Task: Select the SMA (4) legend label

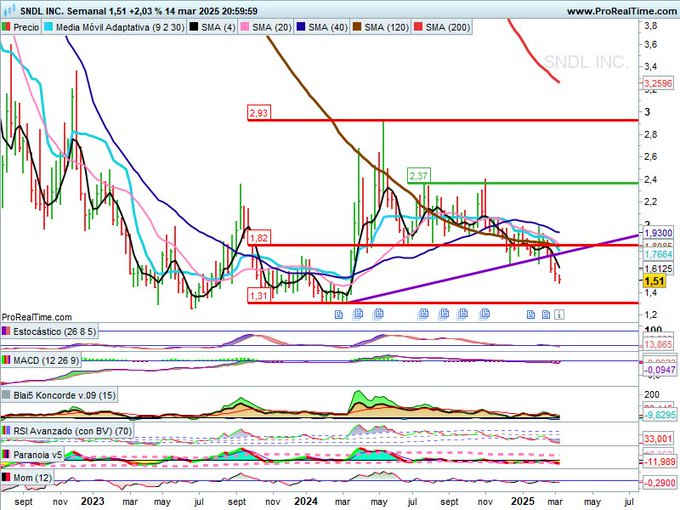Action: pos(218,27)
